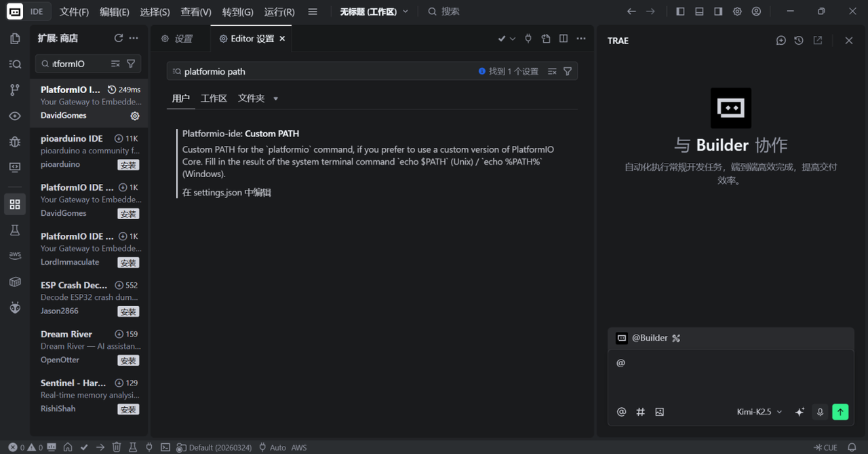Open the PlatformIO alien icon view

[x=15, y=308]
